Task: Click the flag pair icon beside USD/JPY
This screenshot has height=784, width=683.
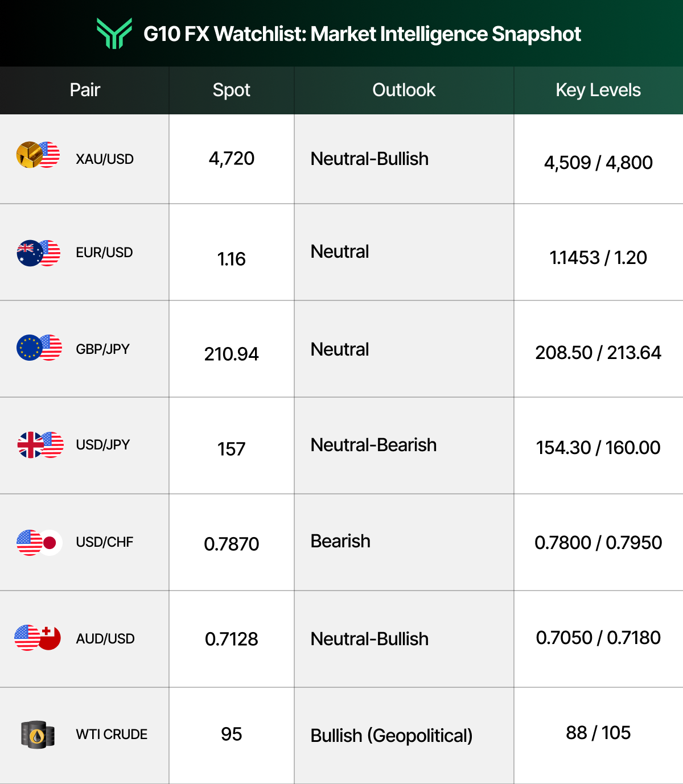Action: point(40,445)
